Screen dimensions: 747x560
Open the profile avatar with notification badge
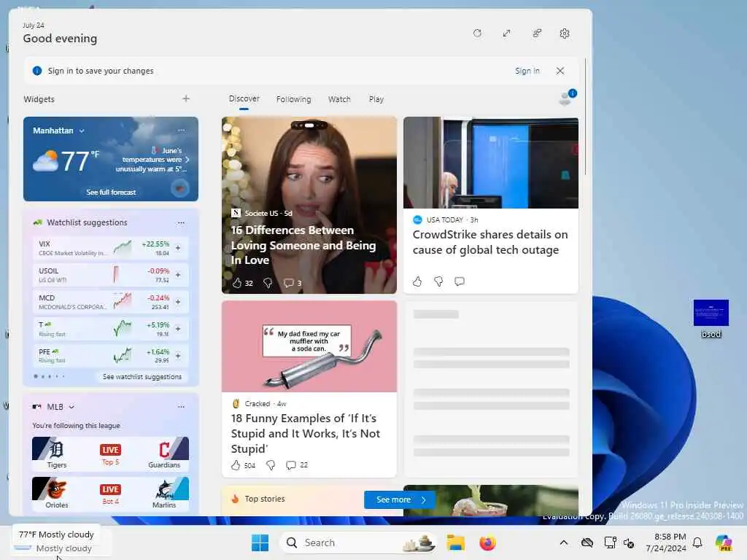[567, 98]
